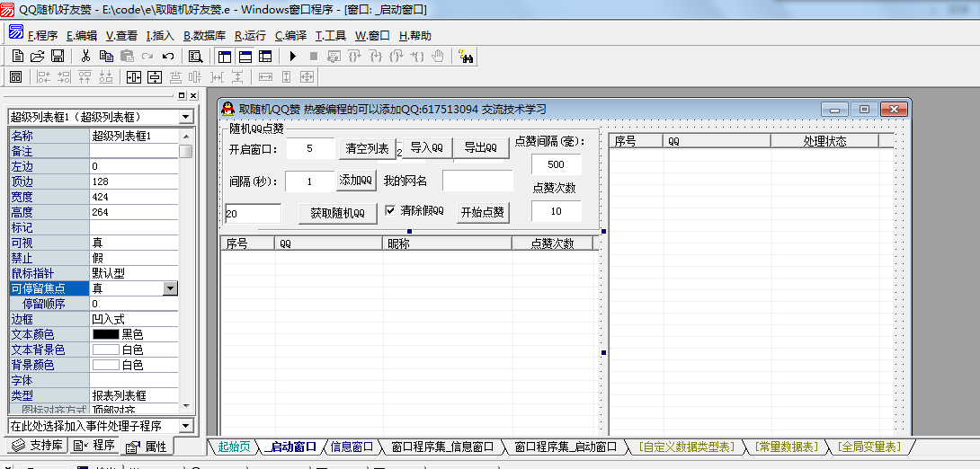Click the Save floppy disk icon

58,57
